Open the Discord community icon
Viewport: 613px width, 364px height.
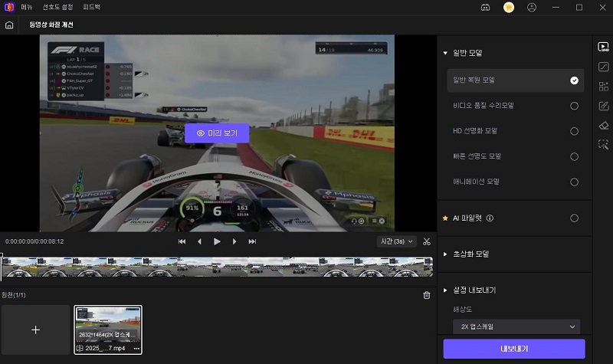click(485, 7)
